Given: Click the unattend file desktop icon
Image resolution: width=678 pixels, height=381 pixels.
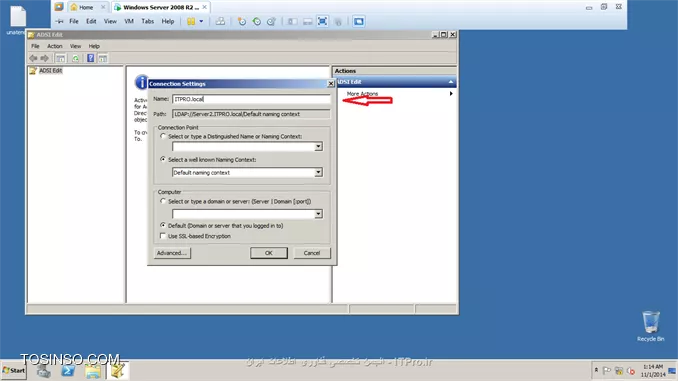Looking at the screenshot, I should click(18, 20).
